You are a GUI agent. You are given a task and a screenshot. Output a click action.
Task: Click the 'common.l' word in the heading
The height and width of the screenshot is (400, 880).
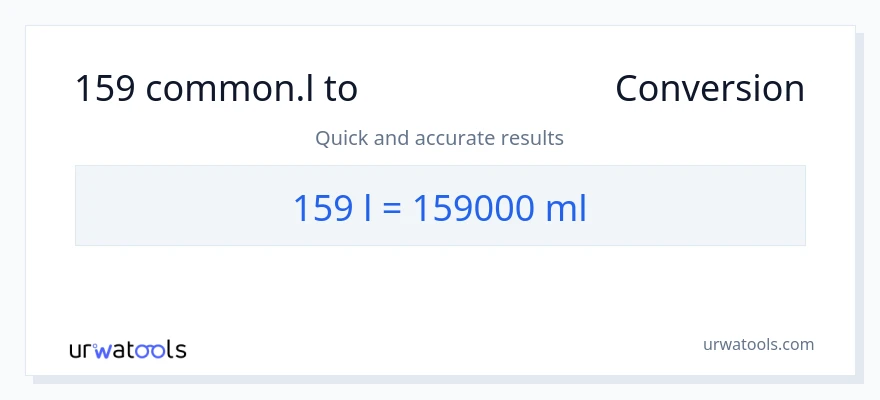(x=227, y=89)
